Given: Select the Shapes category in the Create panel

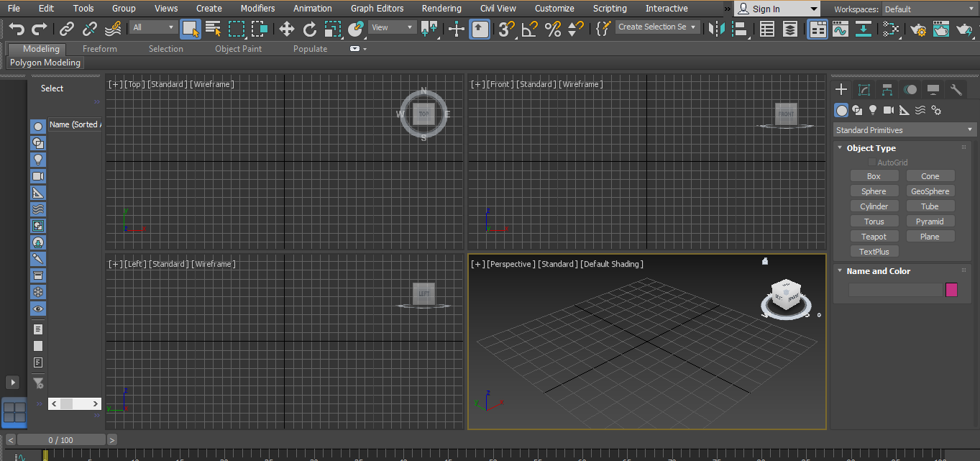Looking at the screenshot, I should (x=857, y=110).
